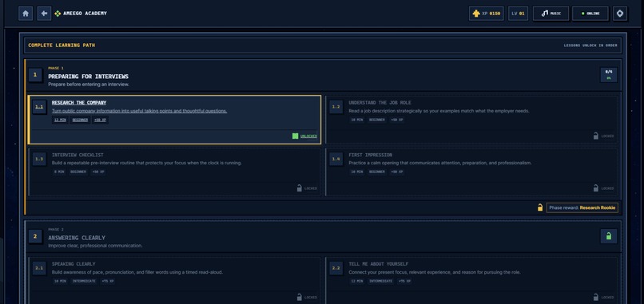Click the 8 MIN tag on Interview Checklist
This screenshot has width=644, height=304.
(x=59, y=172)
